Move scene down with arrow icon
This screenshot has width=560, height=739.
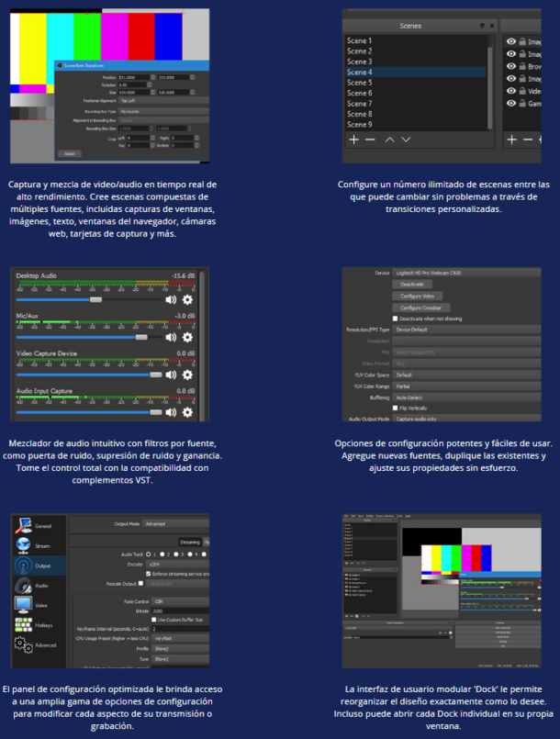(x=406, y=140)
